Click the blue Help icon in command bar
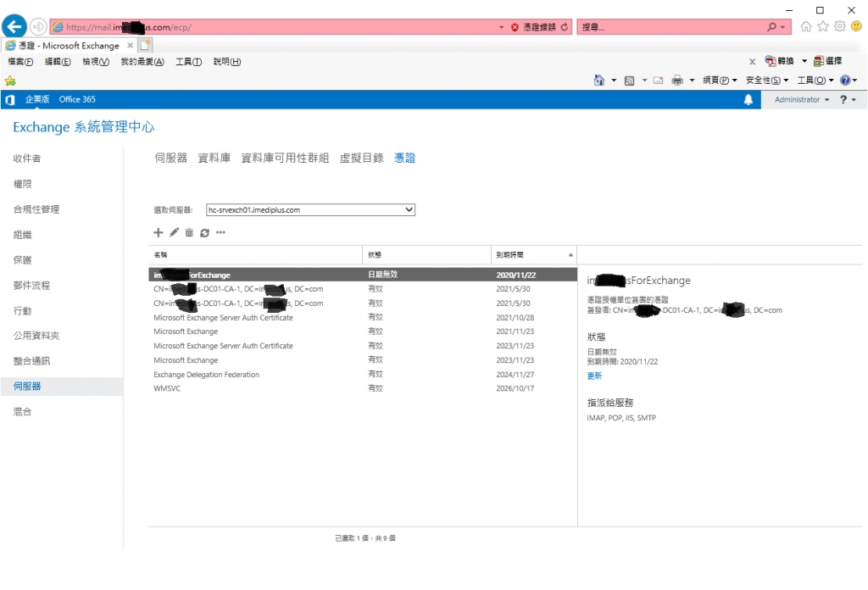The height and width of the screenshot is (590, 868). (x=845, y=81)
